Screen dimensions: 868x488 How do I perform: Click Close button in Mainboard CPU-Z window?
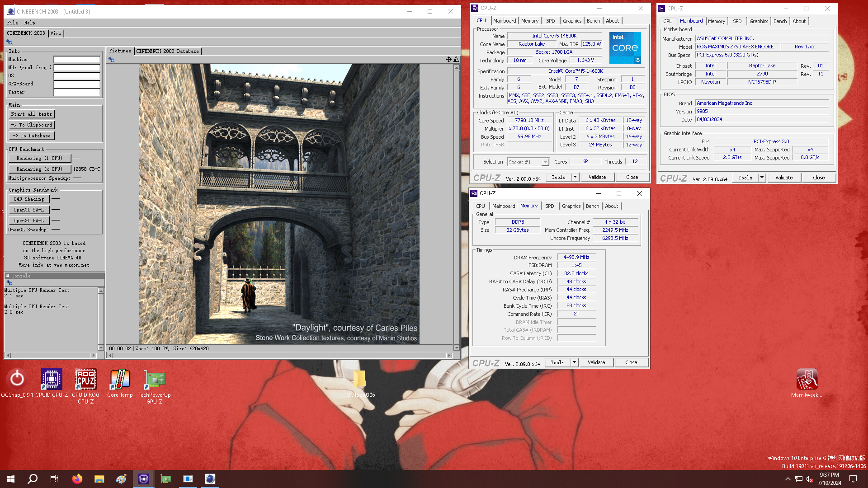coord(819,178)
